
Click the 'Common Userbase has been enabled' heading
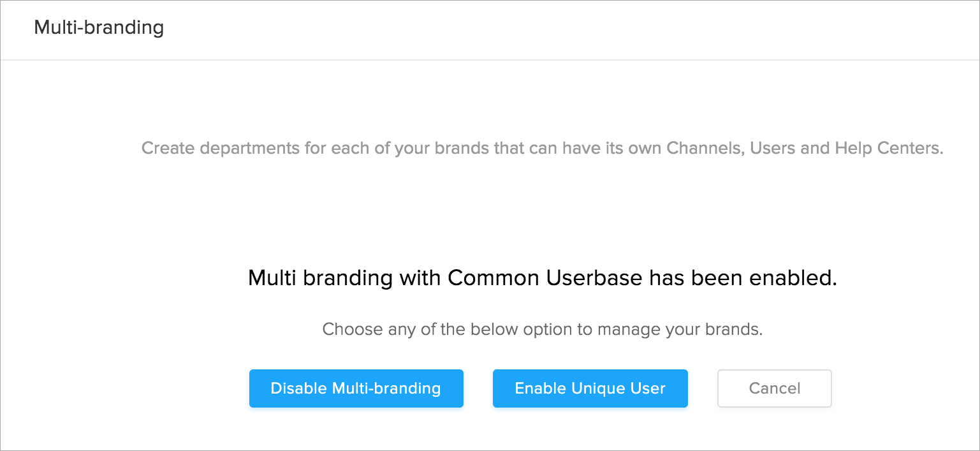tap(542, 278)
